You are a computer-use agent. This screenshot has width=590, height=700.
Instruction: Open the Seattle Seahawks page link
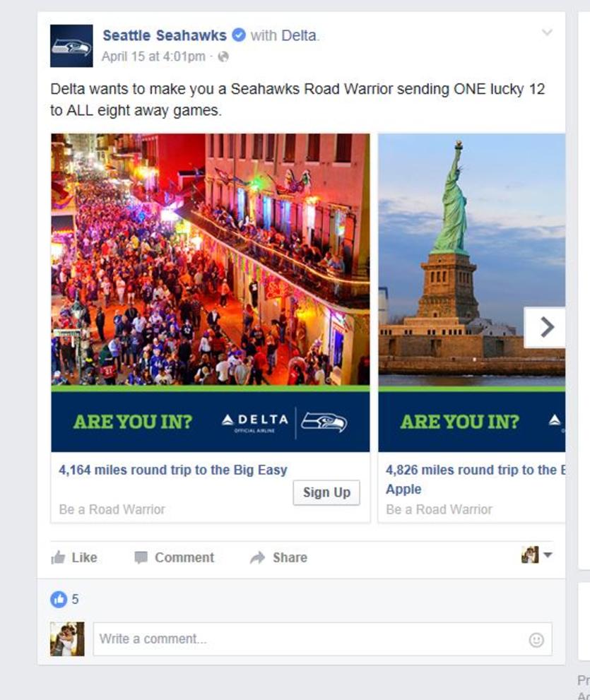[165, 35]
